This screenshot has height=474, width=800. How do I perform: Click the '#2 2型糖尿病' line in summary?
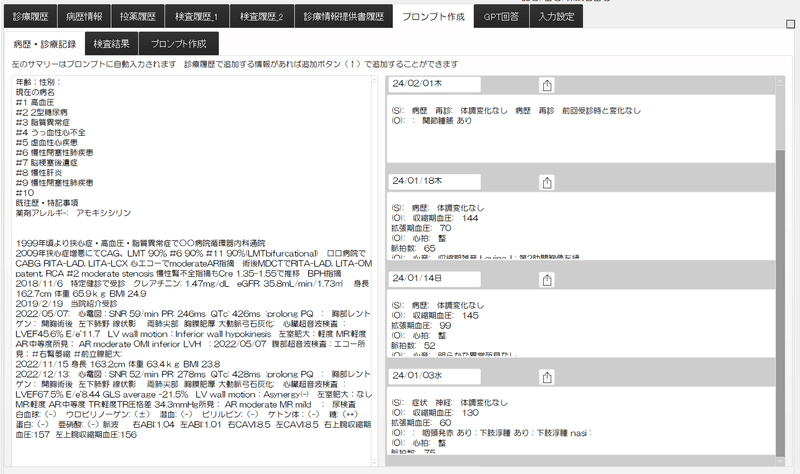click(41, 112)
